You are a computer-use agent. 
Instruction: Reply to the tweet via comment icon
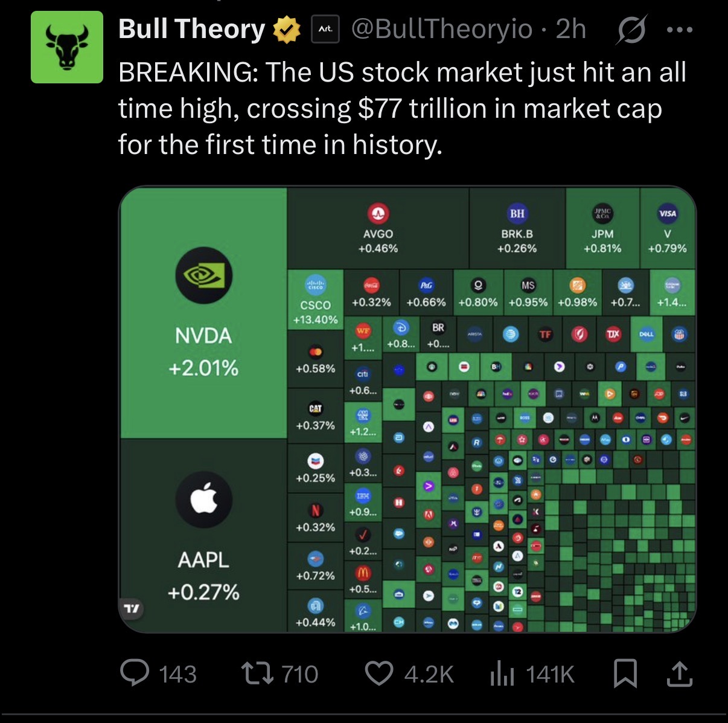pos(134,673)
